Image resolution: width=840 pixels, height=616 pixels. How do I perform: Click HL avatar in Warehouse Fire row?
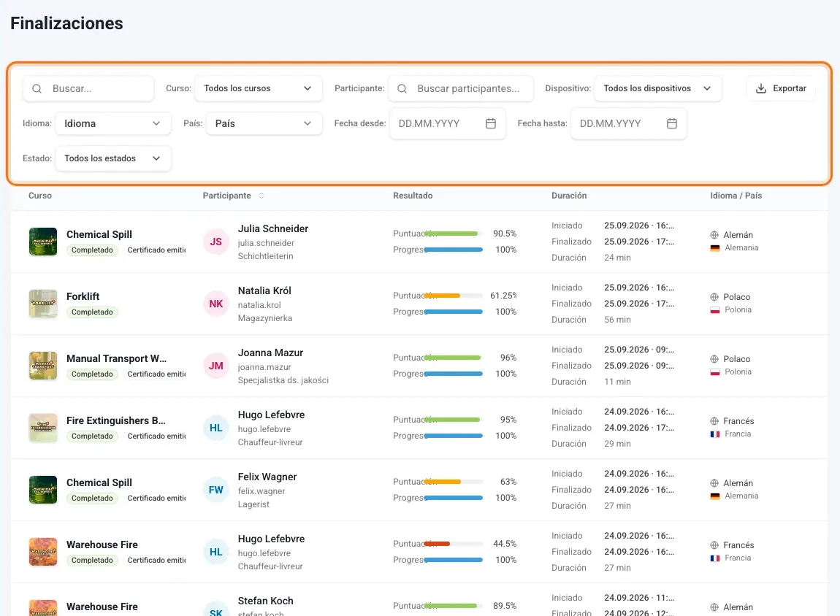216,553
